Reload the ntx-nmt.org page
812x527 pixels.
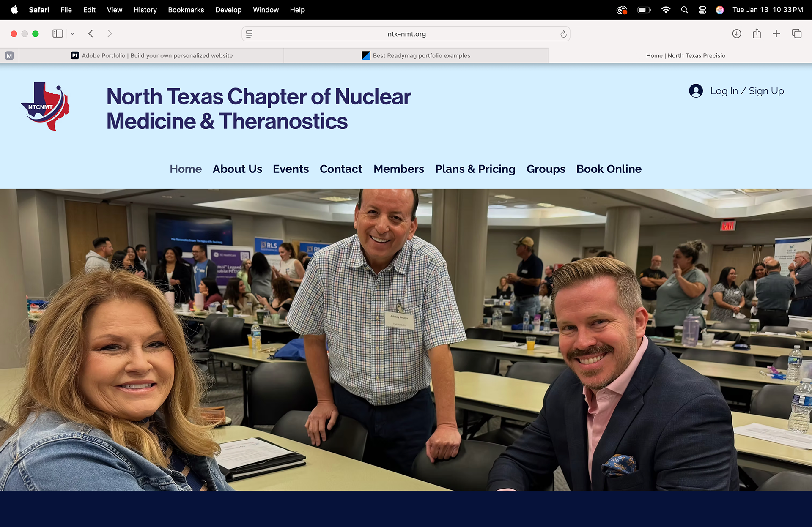pyautogui.click(x=563, y=34)
